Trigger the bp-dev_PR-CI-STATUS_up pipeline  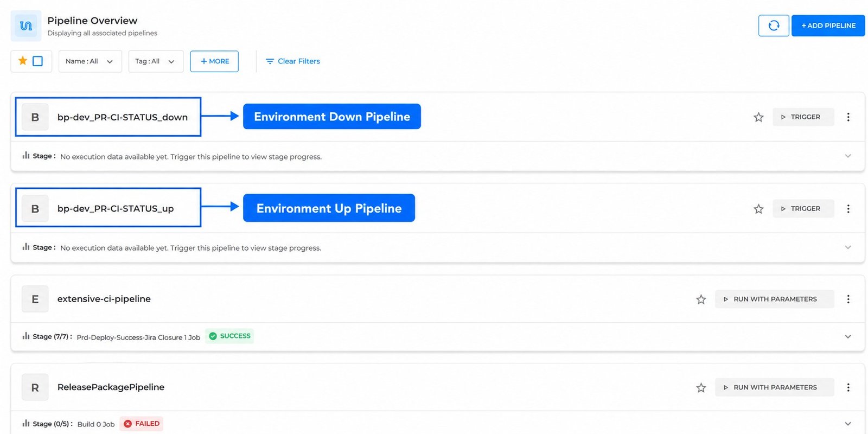pyautogui.click(x=803, y=209)
